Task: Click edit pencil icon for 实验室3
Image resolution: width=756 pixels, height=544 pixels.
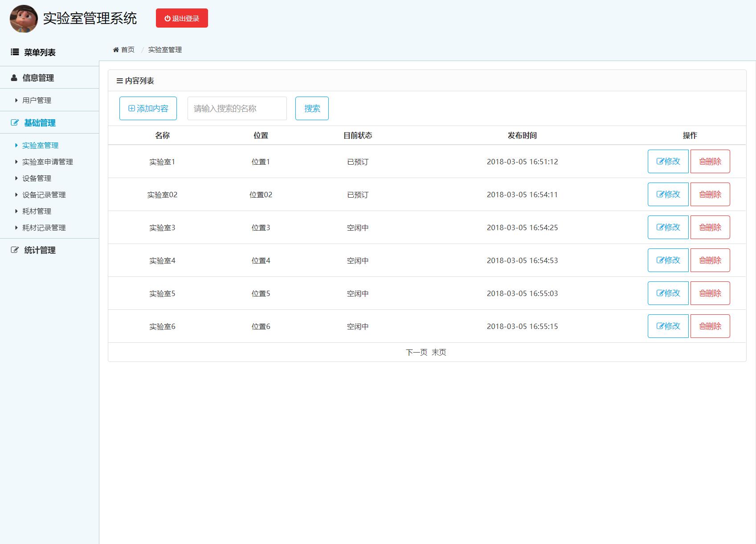Action: click(x=660, y=227)
